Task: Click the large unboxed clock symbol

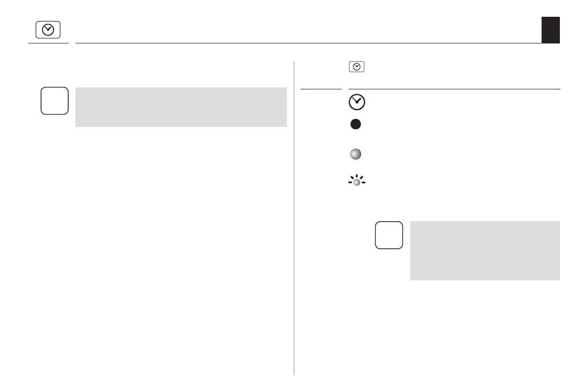Action: pyautogui.click(x=356, y=102)
